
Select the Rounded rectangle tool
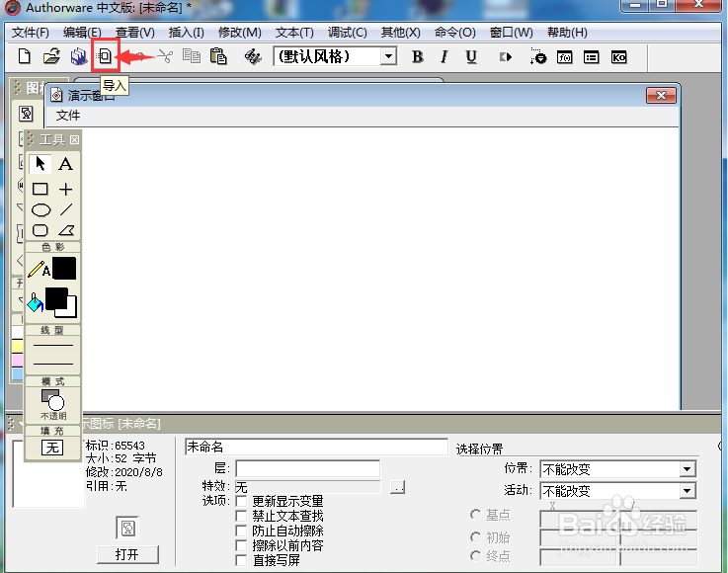coord(40,230)
